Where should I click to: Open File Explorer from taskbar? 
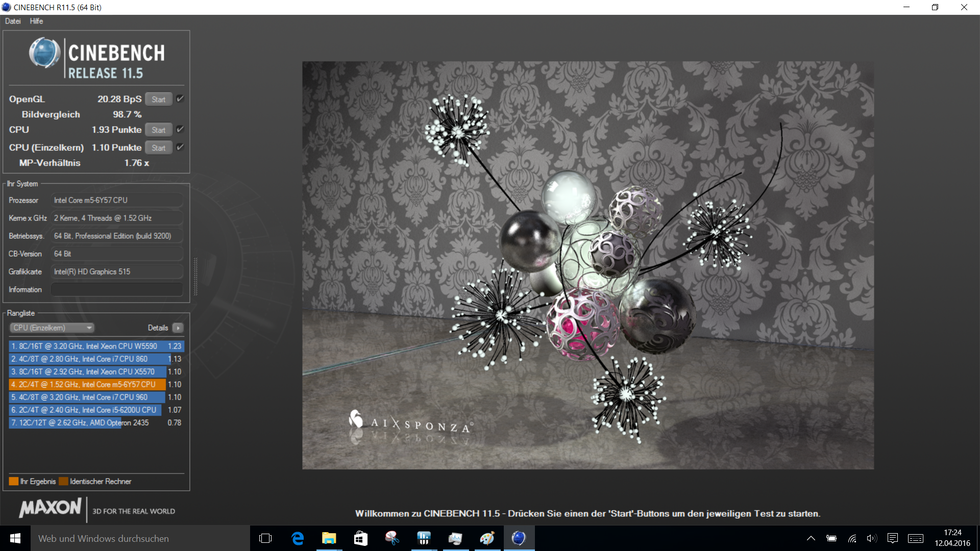(329, 538)
